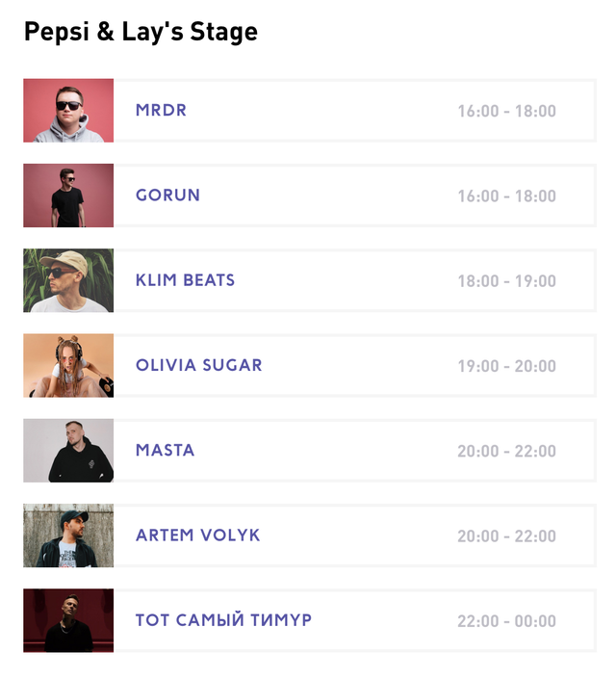Click ARTEM VOLYK's 20:00 - 22:00 time

pyautogui.click(x=506, y=536)
